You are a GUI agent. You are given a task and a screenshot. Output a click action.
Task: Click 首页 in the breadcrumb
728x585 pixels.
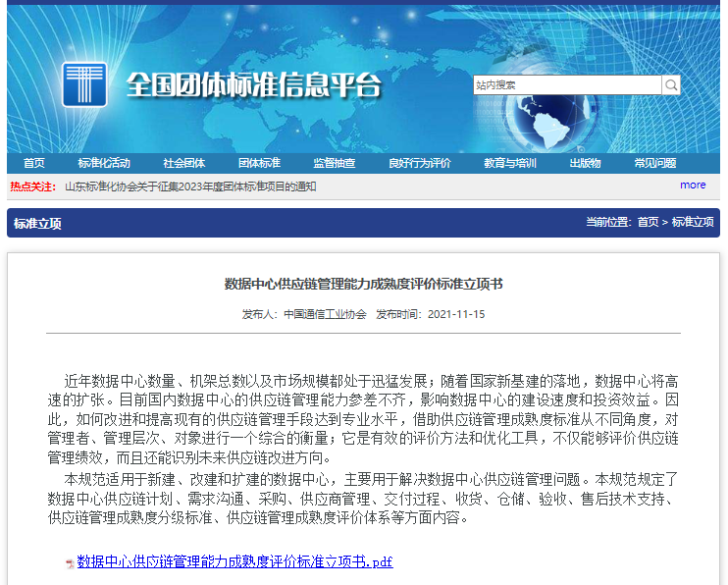[x=649, y=222]
